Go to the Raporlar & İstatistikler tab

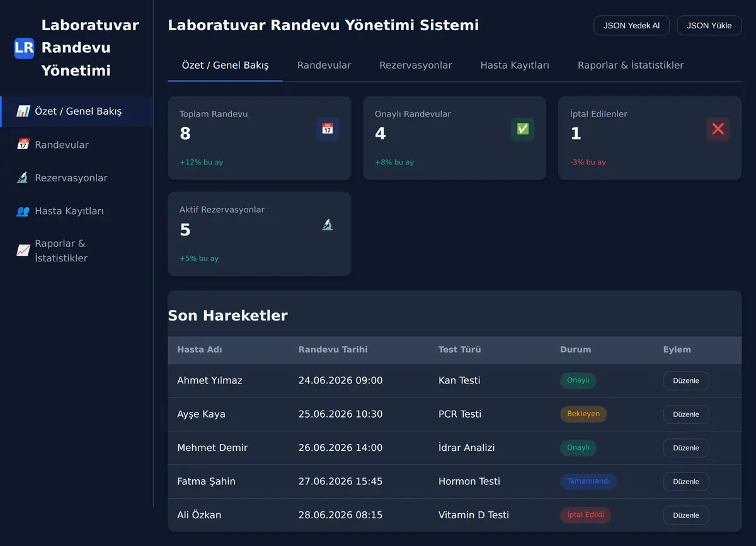point(631,65)
